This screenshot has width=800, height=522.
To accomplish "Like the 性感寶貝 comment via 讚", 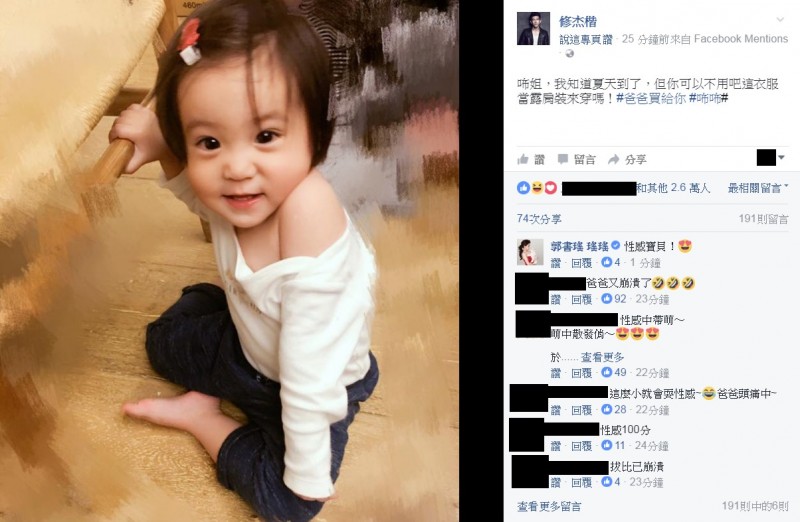I will 556,263.
